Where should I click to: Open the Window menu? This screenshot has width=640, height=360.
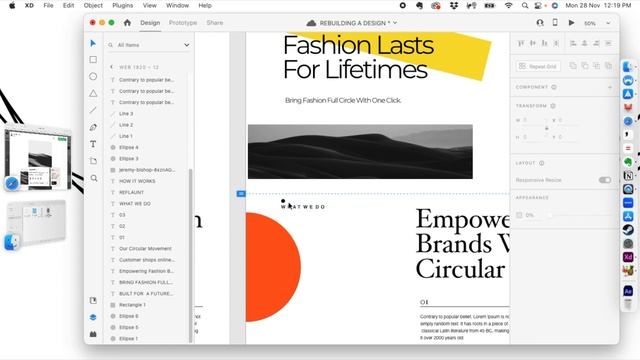pyautogui.click(x=177, y=5)
